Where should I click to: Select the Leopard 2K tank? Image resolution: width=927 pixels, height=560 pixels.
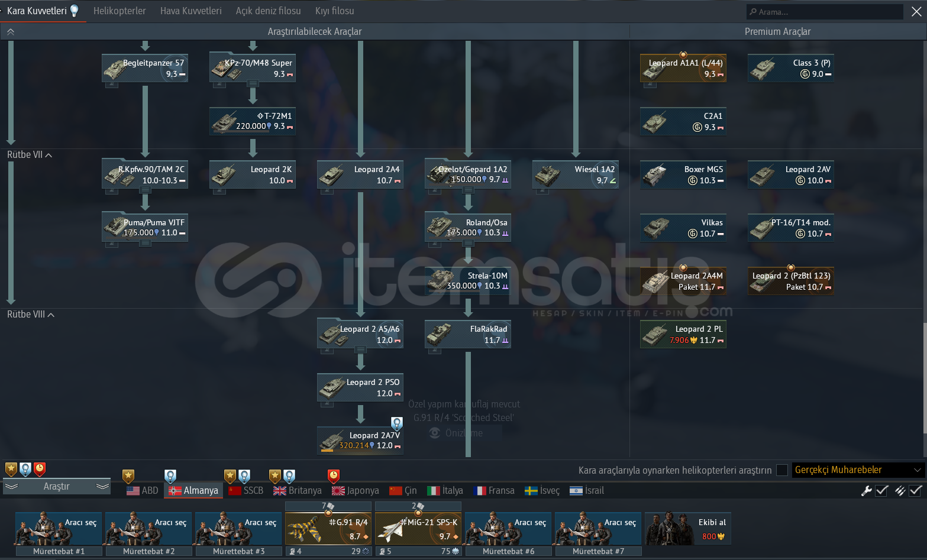[253, 174]
